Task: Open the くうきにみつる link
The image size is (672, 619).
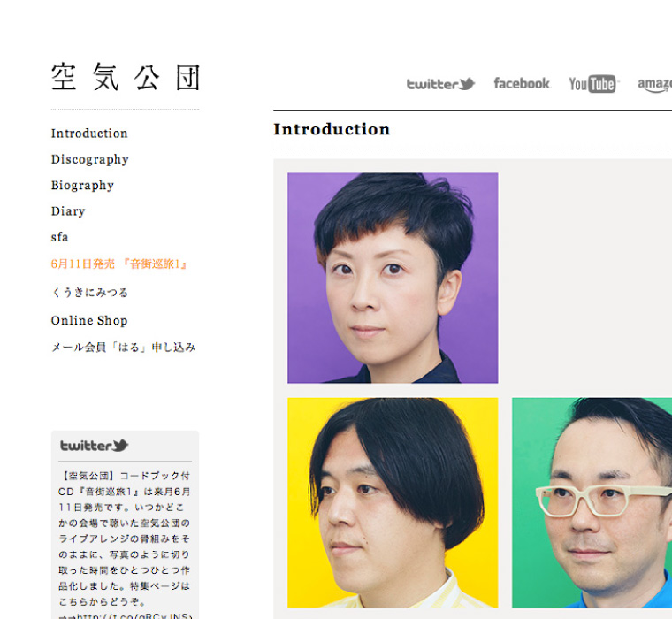Action: 89,293
